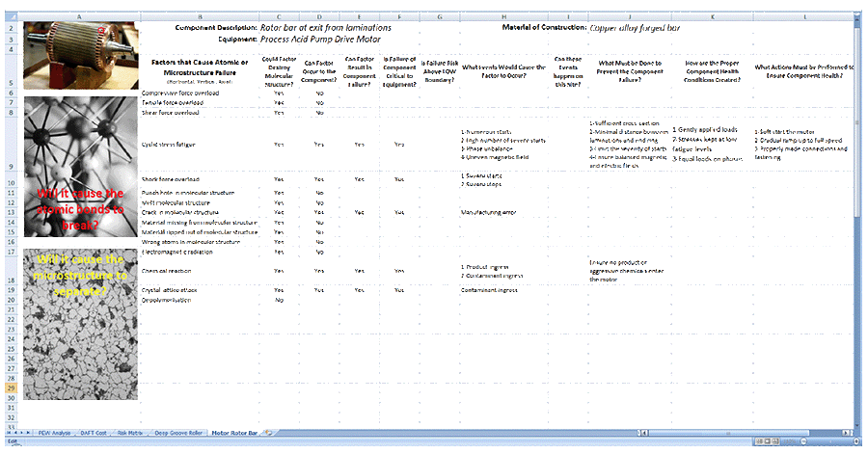Select 'Factors that Cause Atomic or Microstructure Failure' header

pyautogui.click(x=200, y=71)
